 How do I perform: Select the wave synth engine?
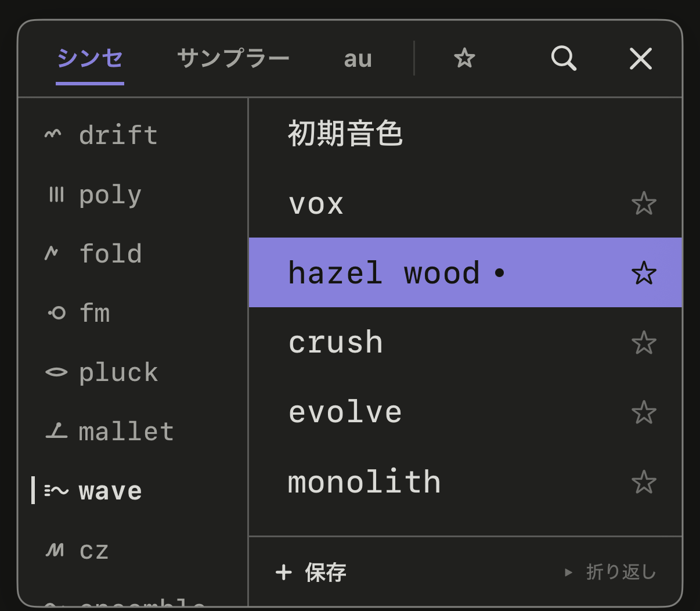[x=133, y=491]
